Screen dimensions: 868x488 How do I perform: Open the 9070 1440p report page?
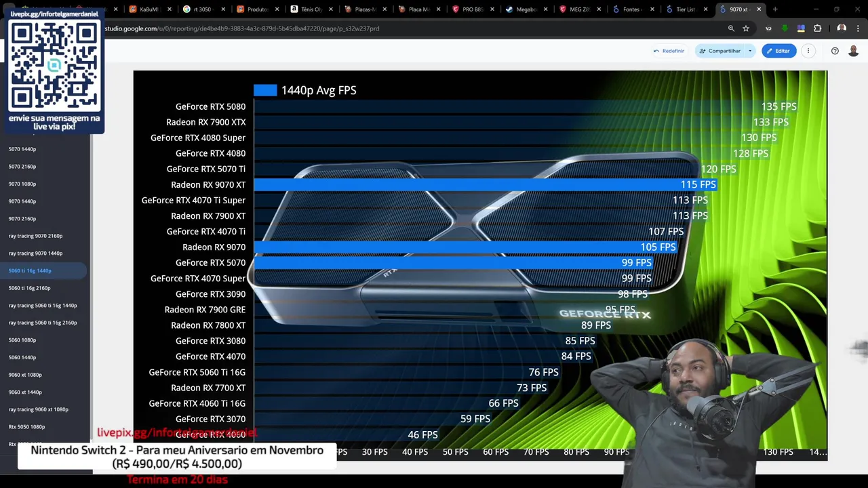22,201
